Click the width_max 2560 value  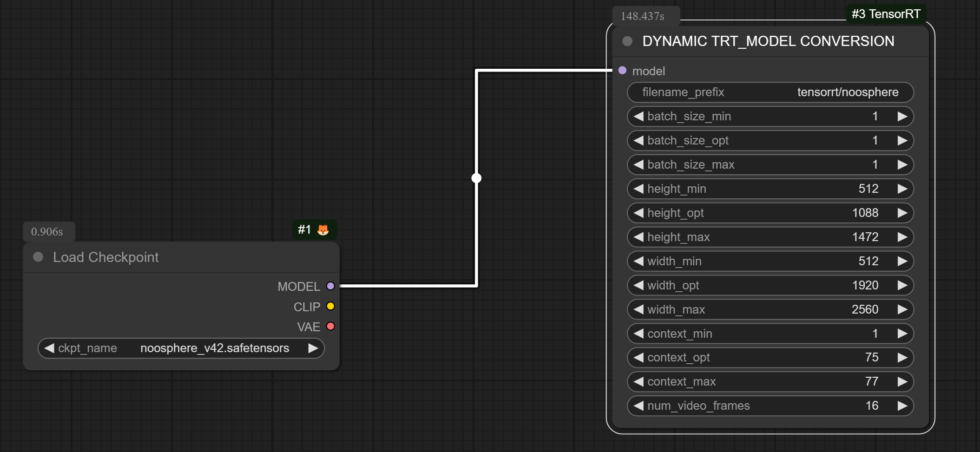(865, 309)
